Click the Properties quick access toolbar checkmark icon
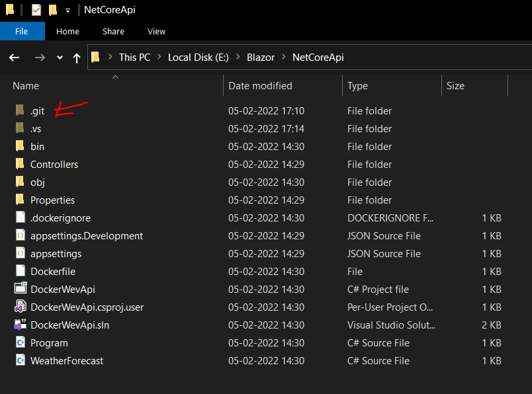 pyautogui.click(x=36, y=10)
